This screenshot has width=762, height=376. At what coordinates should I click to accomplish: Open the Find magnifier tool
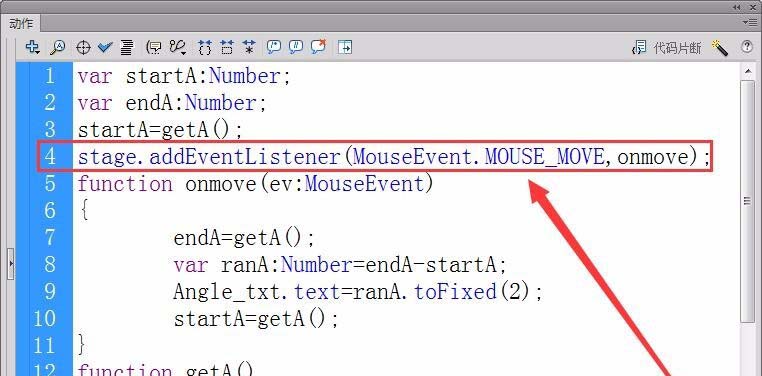[x=57, y=47]
